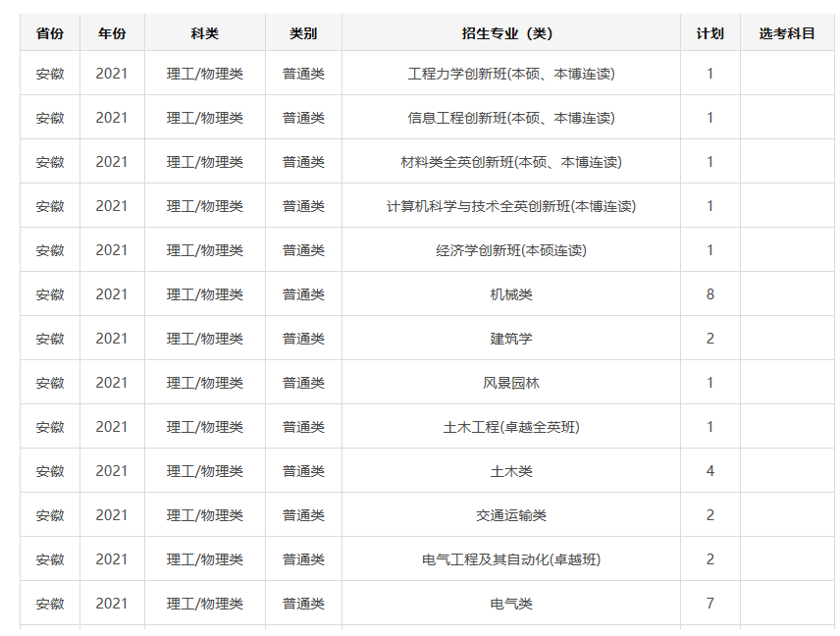
Task: Click plan value 8 in 机械类 row
Action: point(709,294)
